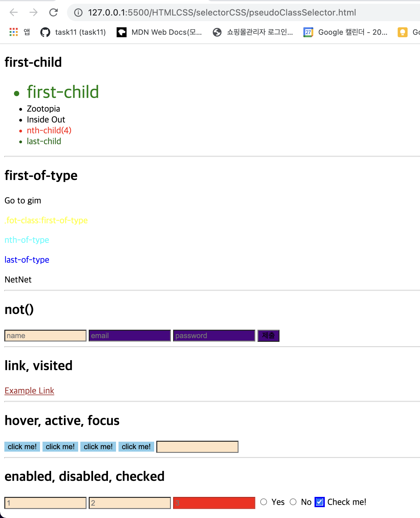Image resolution: width=420 pixels, height=518 pixels.
Task: Open the task11 GitHub bookmark
Action: [x=73, y=32]
